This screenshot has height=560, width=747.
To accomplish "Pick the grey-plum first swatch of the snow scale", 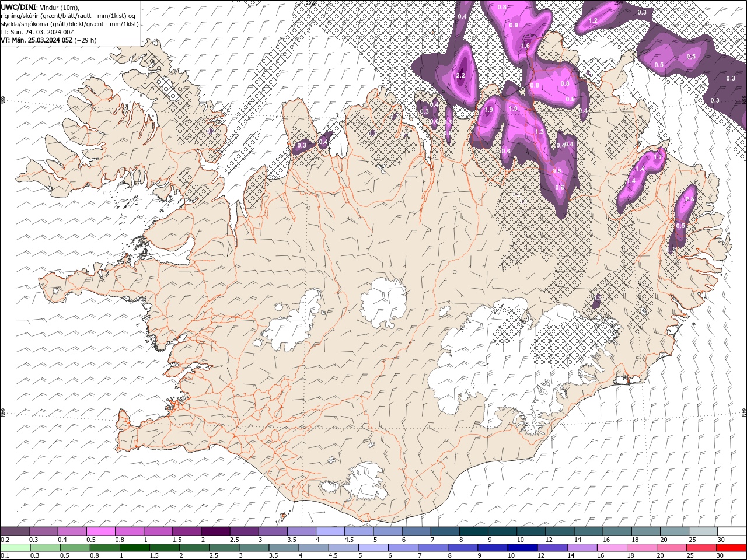I will pos(15,531).
